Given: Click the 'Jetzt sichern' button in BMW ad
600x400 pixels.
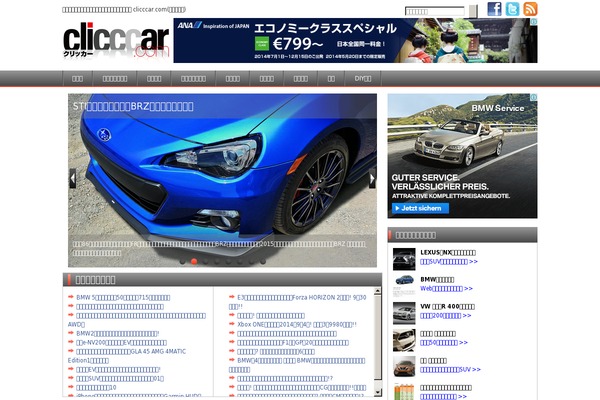Looking at the screenshot, I should click(x=420, y=208).
